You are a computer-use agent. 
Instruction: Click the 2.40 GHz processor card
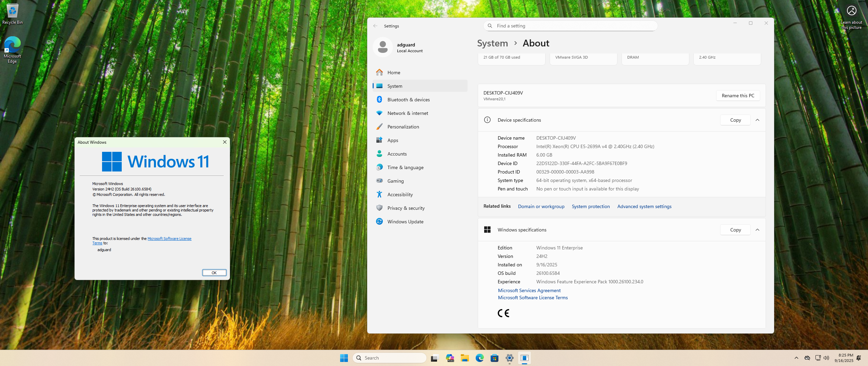point(727,58)
